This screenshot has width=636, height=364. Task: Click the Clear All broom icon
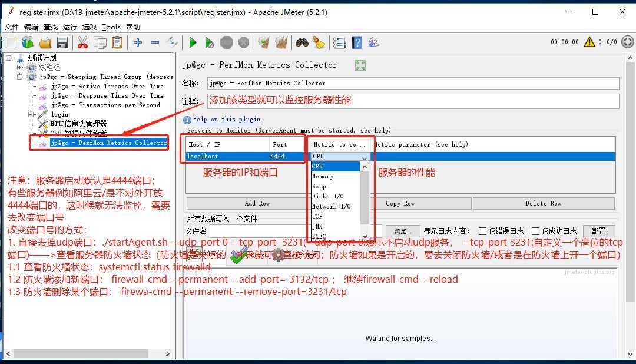point(281,42)
